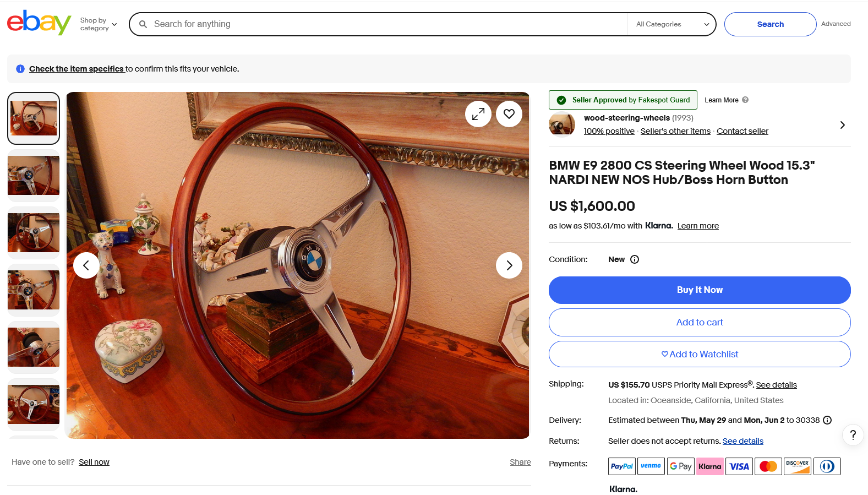868x495 pixels.
Task: Click the heart icon on main photo
Action: point(509,114)
